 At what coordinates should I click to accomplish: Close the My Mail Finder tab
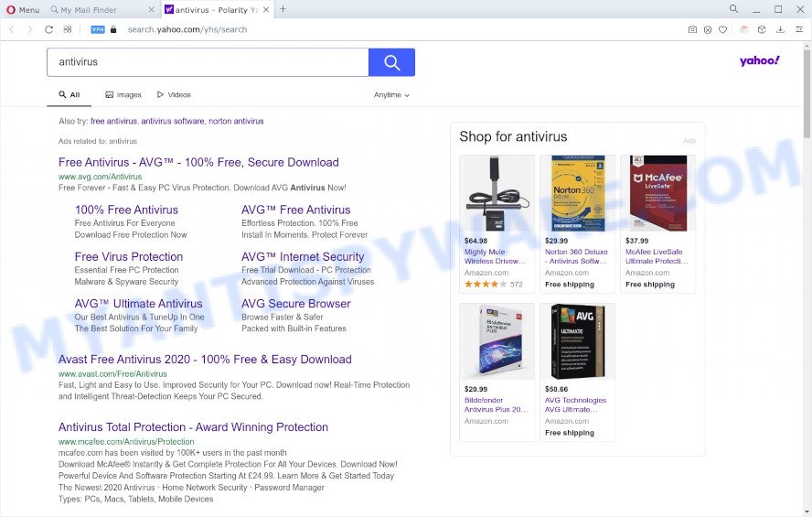(151, 9)
